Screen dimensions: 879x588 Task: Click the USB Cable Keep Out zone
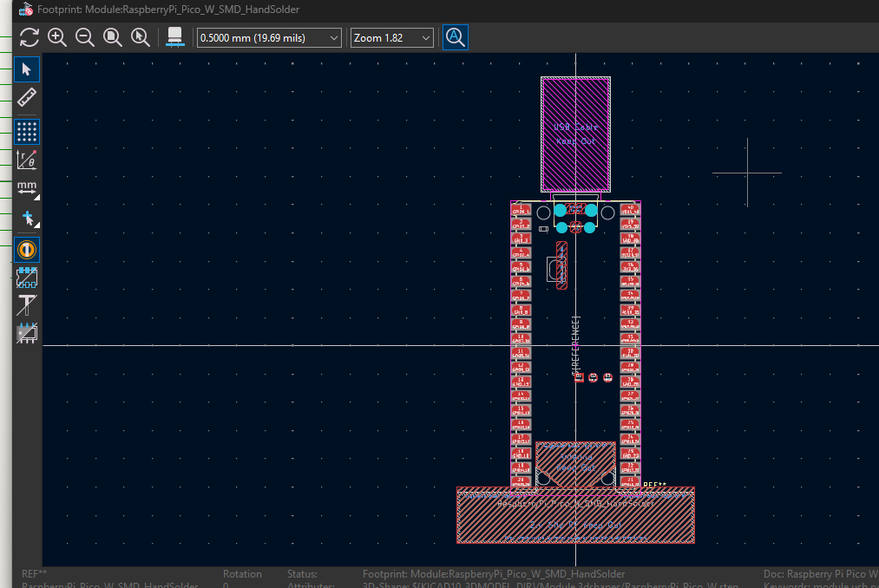[575, 134]
